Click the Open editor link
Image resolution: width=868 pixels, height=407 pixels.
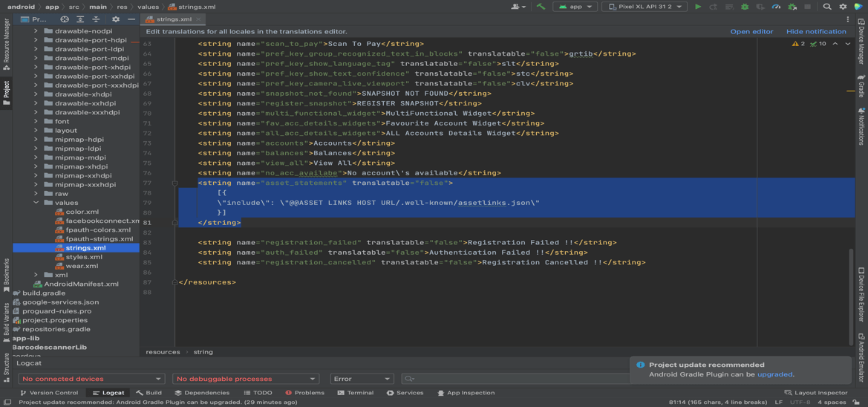point(751,32)
